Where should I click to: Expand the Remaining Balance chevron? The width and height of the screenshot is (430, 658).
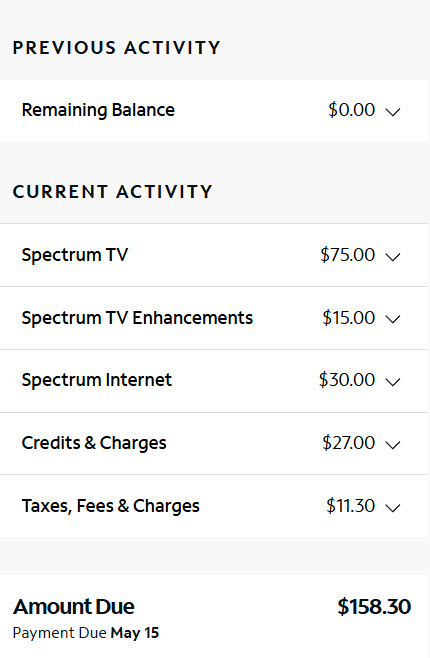[393, 112]
